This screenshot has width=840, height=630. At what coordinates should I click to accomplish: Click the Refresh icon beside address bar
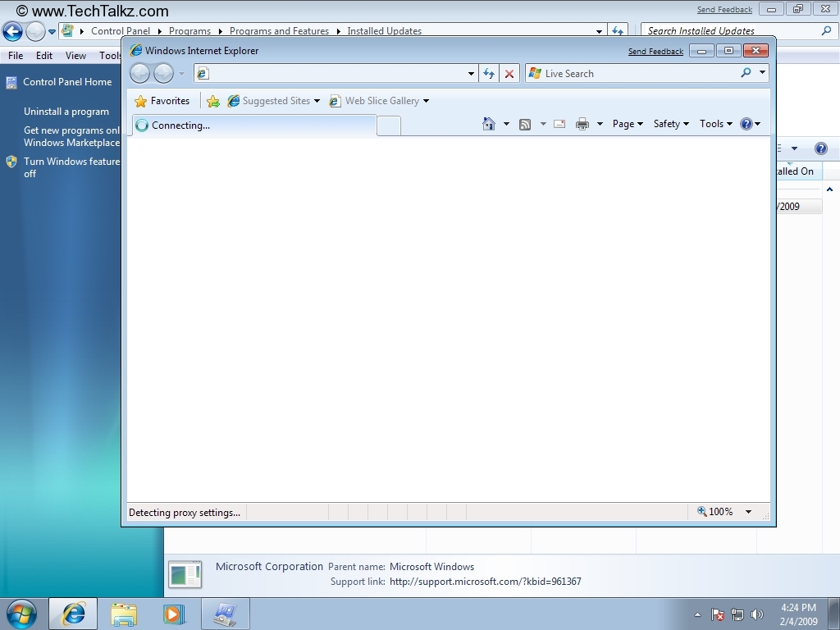coord(489,74)
